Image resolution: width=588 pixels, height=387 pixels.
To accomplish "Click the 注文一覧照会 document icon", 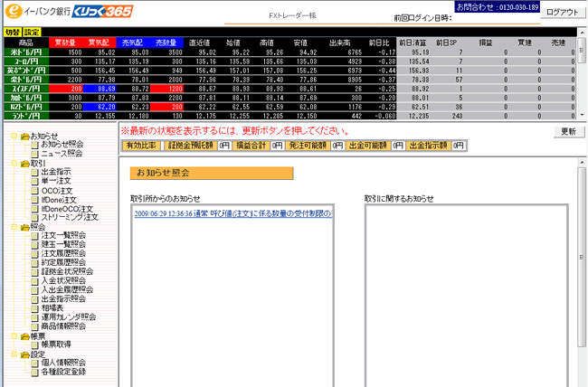I will (35, 236).
